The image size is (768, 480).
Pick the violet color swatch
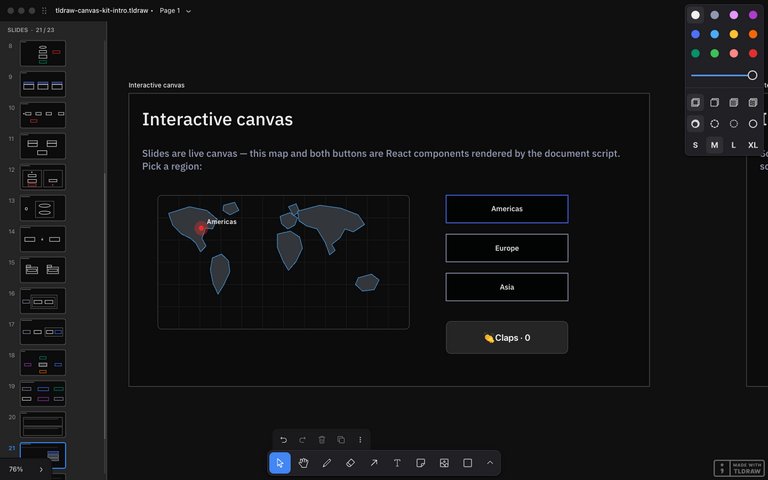tap(753, 15)
